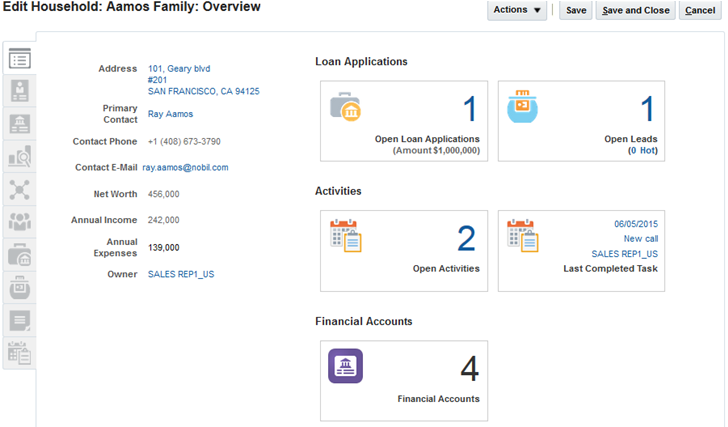Expand the Actions dropdown menu
The height and width of the screenshot is (427, 728).
click(x=517, y=10)
